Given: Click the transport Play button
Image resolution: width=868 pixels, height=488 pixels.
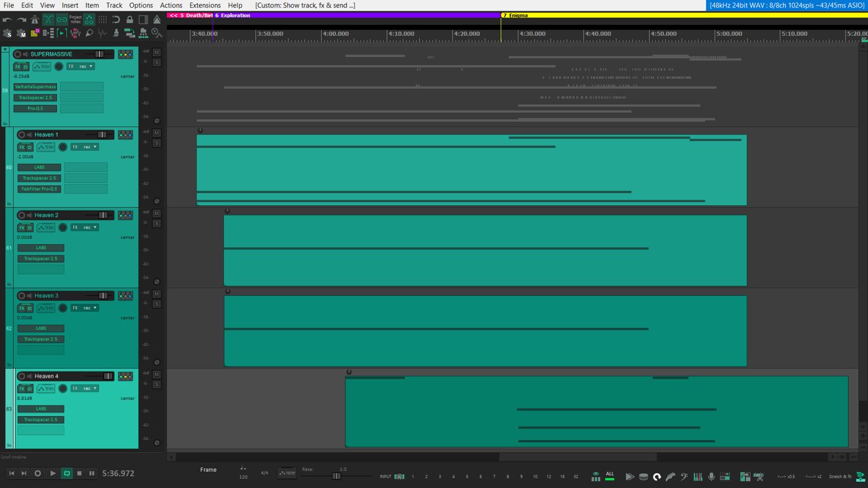Looking at the screenshot, I should click(53, 473).
